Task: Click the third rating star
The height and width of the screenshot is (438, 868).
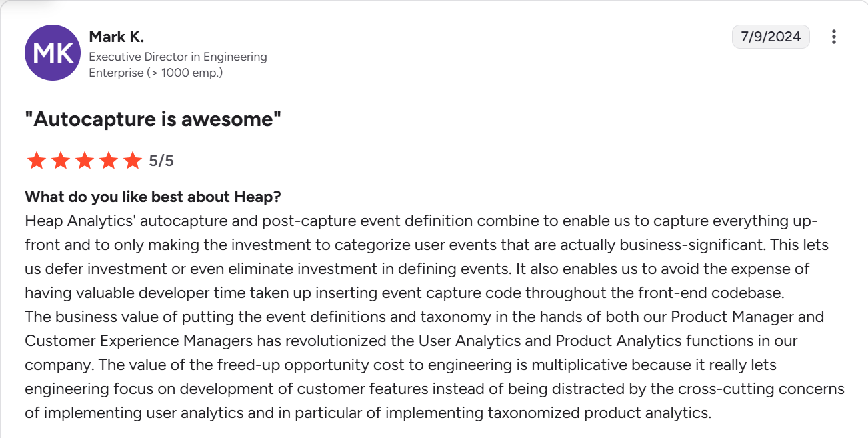Action: point(85,161)
